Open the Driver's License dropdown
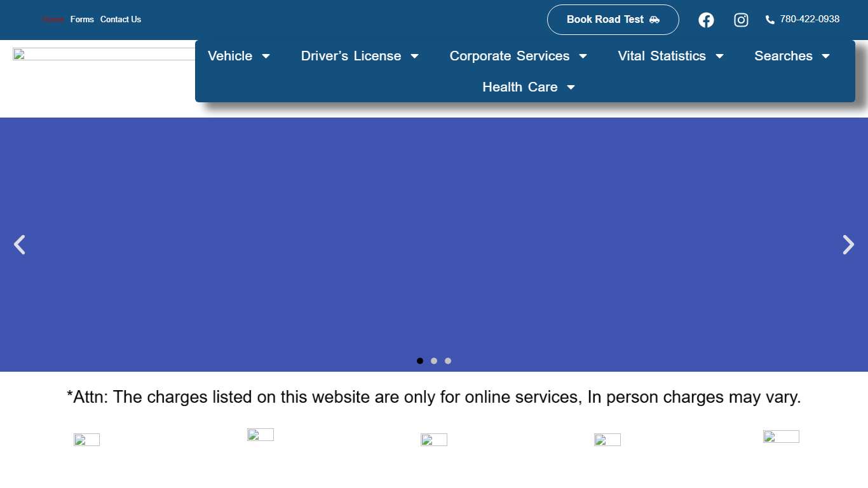 [360, 56]
